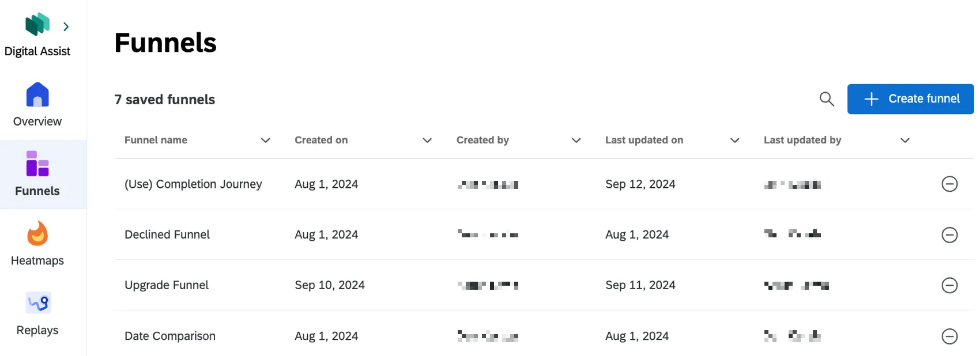The width and height of the screenshot is (980, 356).
Task: Select the Overview home icon
Action: pos(37,94)
